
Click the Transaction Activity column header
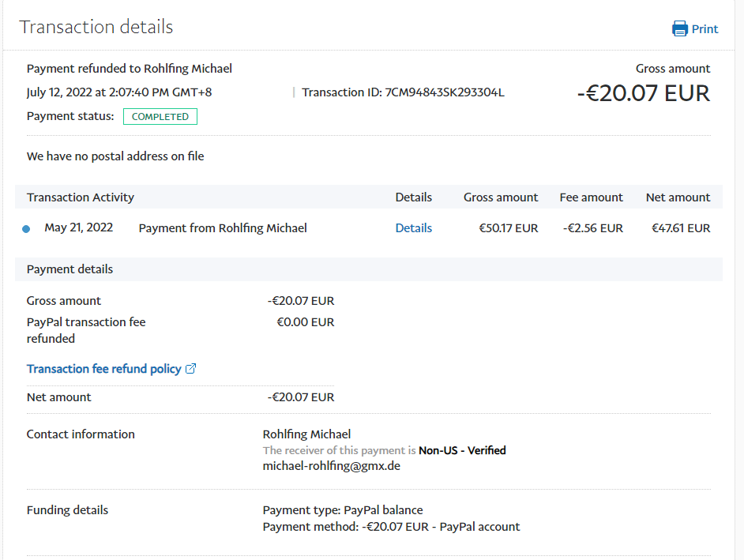[81, 197]
